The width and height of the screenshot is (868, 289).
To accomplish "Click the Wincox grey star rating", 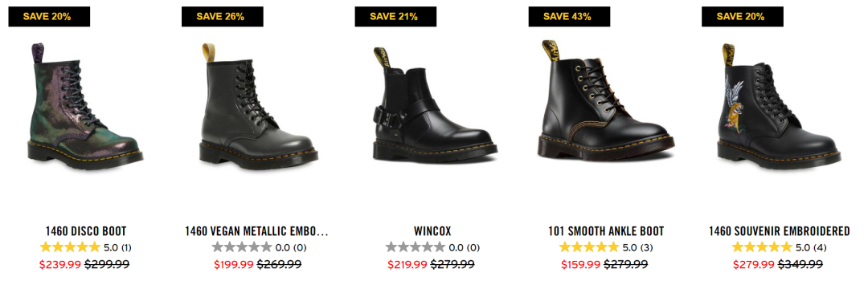I will tap(416, 247).
